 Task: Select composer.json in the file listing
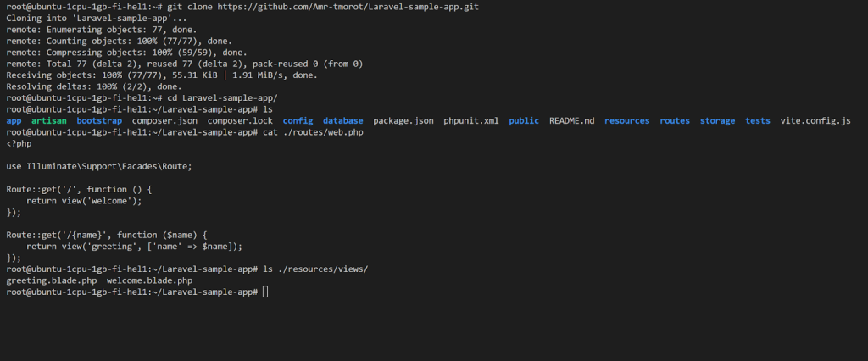164,121
